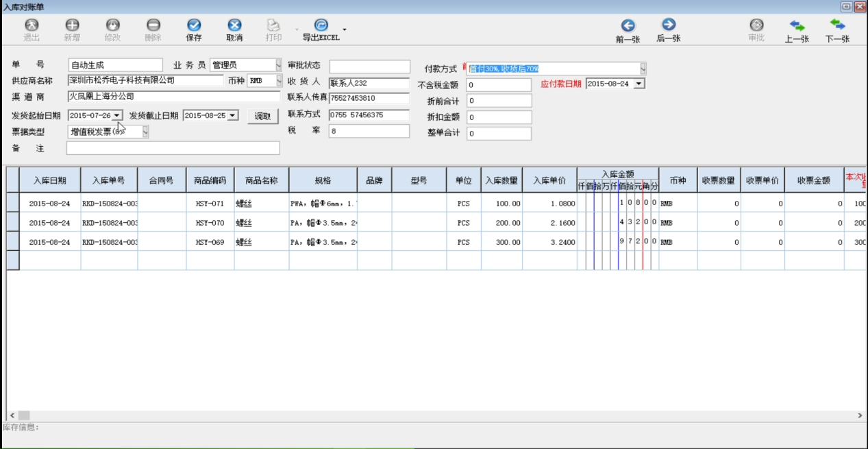The image size is (868, 449).
Task: Click the 税率 field
Action: [x=369, y=131]
